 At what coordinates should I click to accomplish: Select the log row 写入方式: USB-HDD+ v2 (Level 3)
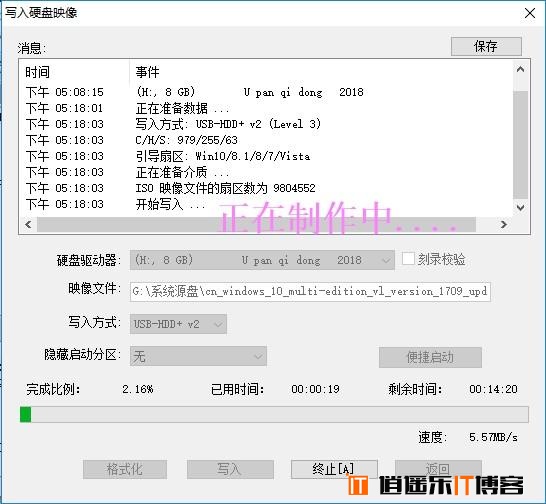(266, 124)
